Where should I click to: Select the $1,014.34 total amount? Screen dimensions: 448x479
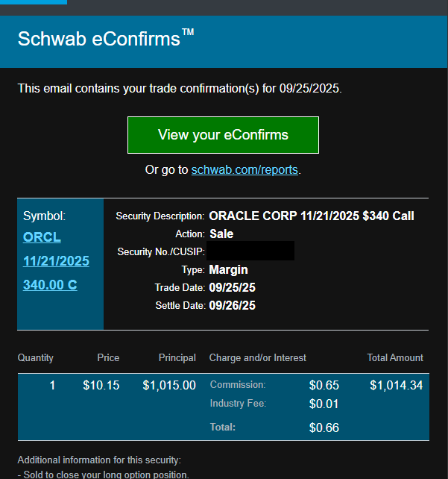(x=396, y=386)
